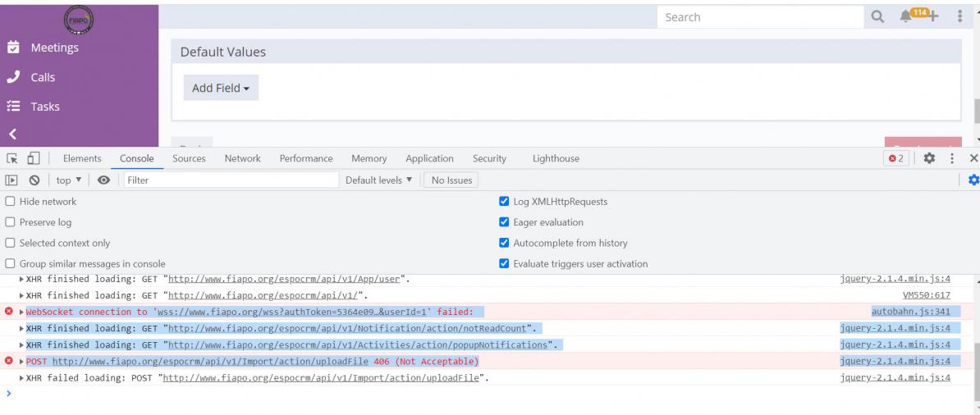Viewport: 980px width, 415px height.
Task: Collapse the sidebar using left chevron
Action: 12,134
